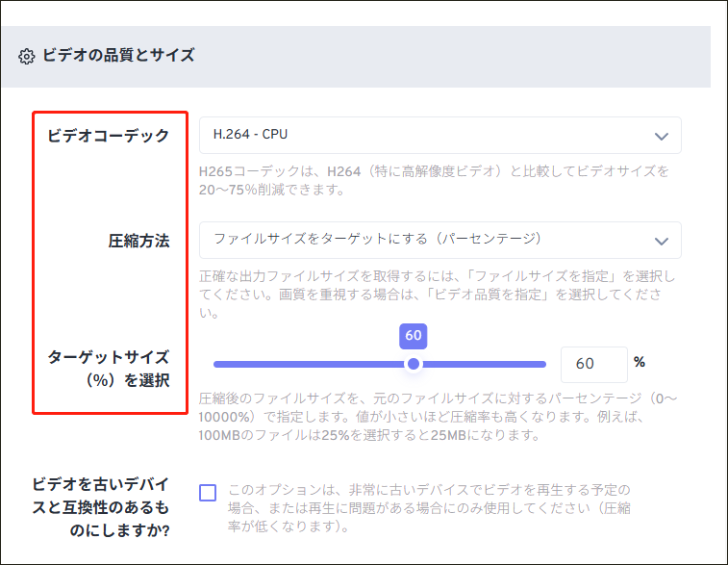Screen dimensions: 728x565
Task: Expand the H.264 - CPU dropdown chevron
Action: tap(661, 136)
